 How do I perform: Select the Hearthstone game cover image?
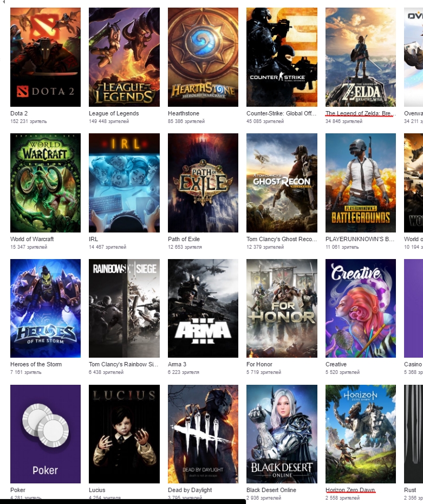(203, 57)
